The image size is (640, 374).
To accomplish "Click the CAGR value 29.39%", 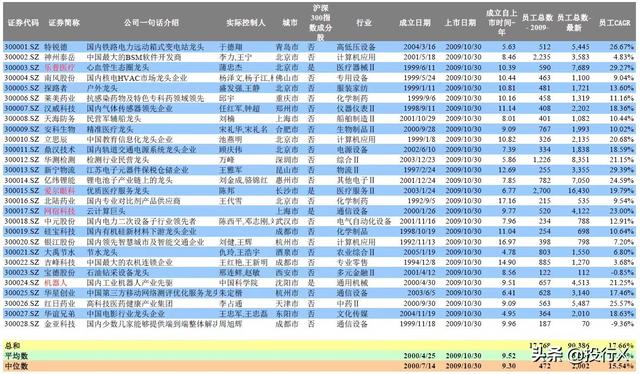I will [x=622, y=170].
